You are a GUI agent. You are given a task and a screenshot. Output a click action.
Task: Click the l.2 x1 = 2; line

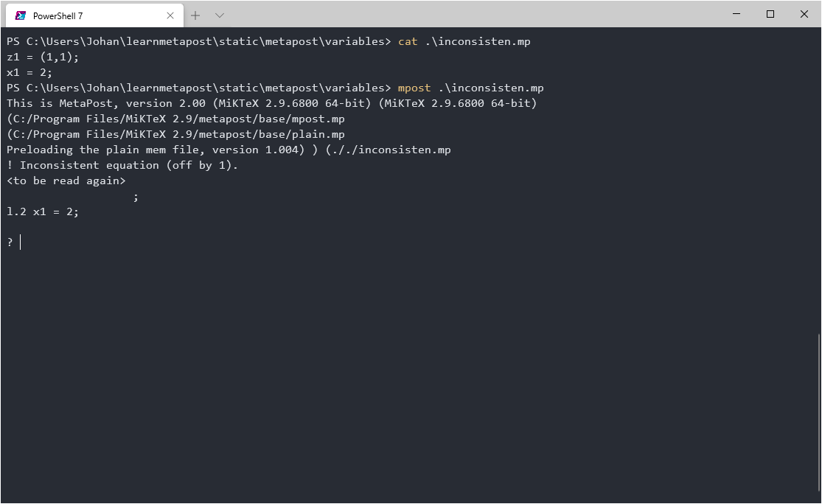tap(43, 211)
